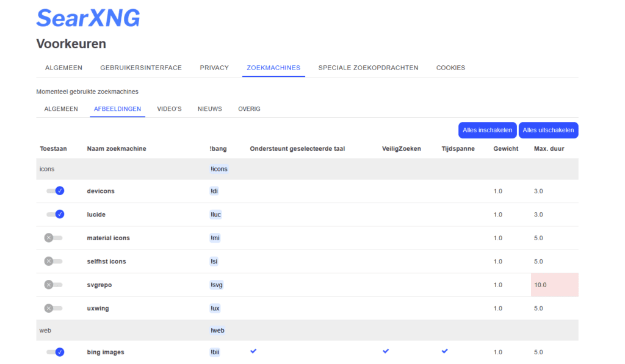Click the bing images engine name

pos(106,352)
